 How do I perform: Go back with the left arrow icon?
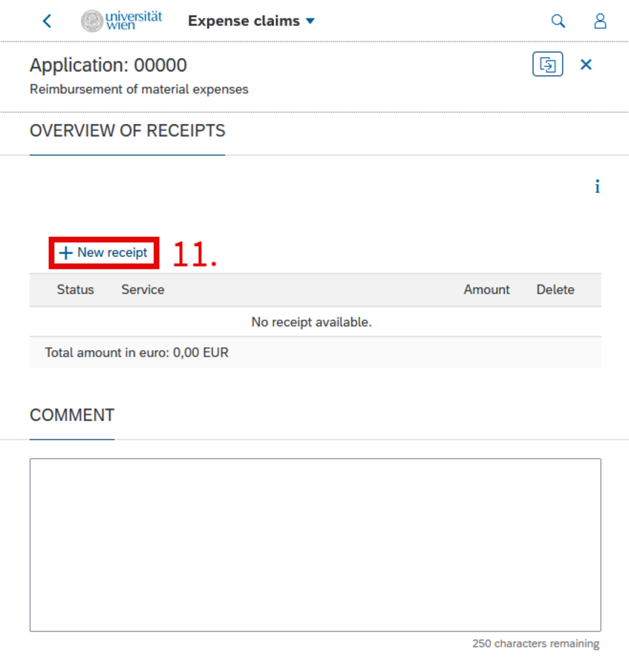[x=48, y=21]
